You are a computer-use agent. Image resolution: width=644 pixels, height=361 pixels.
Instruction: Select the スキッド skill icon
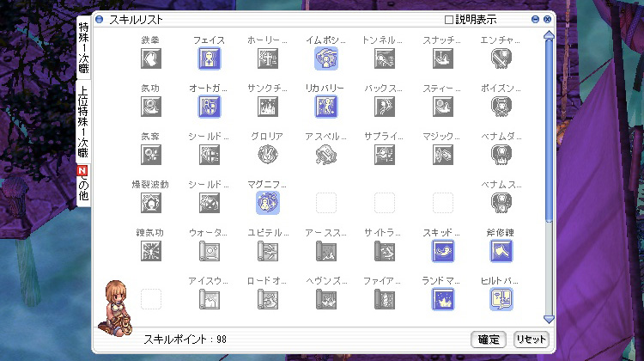(443, 251)
